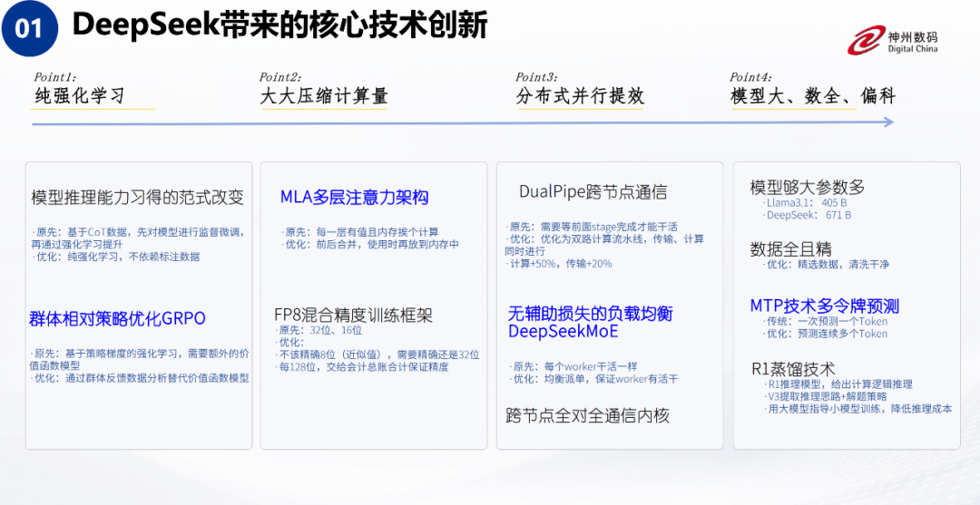Select the text '模型推理能力习得的范式改变'
This screenshot has width=980, height=505.
coord(138,198)
